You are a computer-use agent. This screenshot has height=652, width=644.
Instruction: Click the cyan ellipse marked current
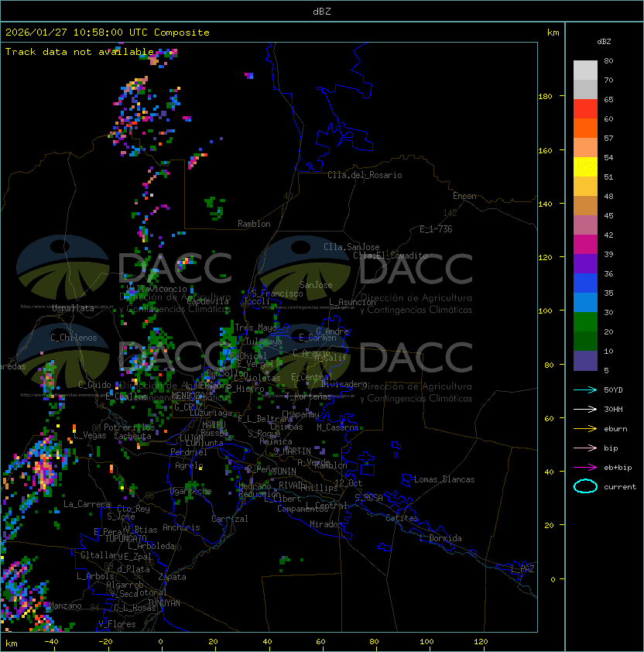pos(586,486)
